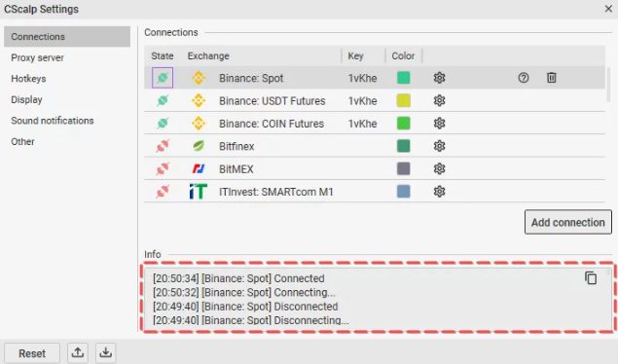Toggle Binance: COIN Futures connection state
Viewport: 618px width, 364px height.
(163, 124)
